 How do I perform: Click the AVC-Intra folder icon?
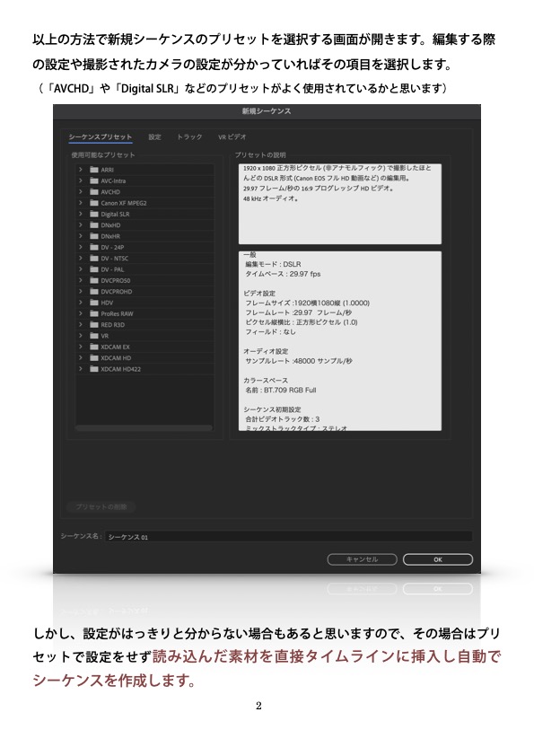point(94,180)
